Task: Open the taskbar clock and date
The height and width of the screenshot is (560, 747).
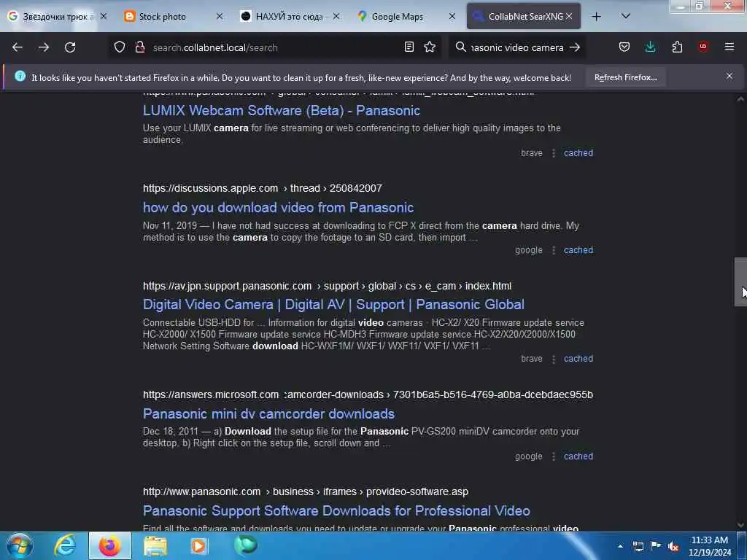Action: (x=710, y=546)
